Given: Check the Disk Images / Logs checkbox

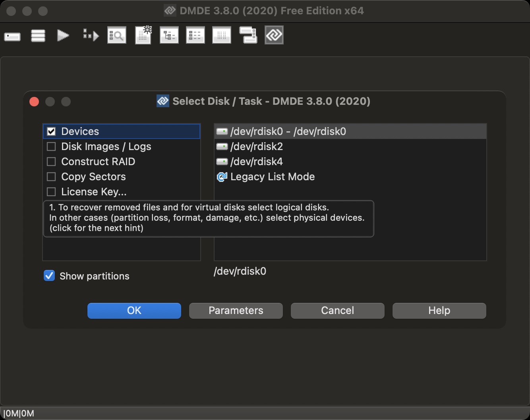Looking at the screenshot, I should pos(51,146).
